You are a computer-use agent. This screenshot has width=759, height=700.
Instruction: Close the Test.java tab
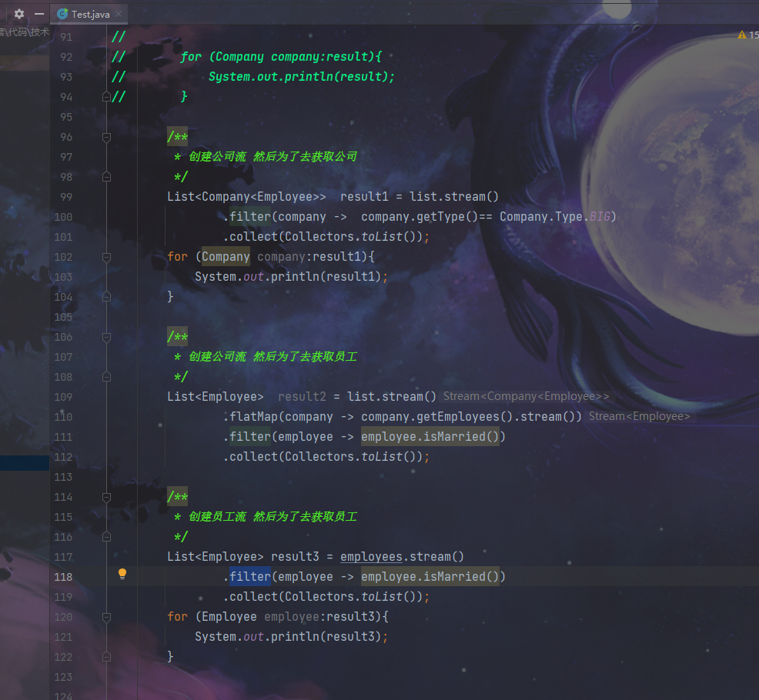click(119, 14)
